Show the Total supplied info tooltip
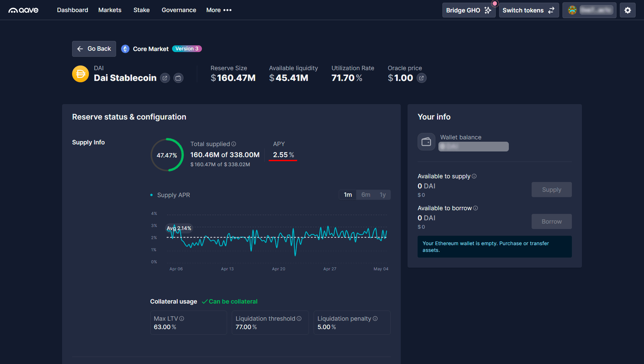The image size is (644, 364). (234, 144)
